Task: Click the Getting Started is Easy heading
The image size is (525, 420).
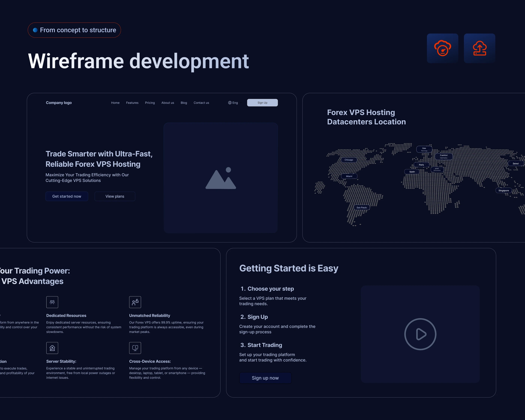Action: 289,268
